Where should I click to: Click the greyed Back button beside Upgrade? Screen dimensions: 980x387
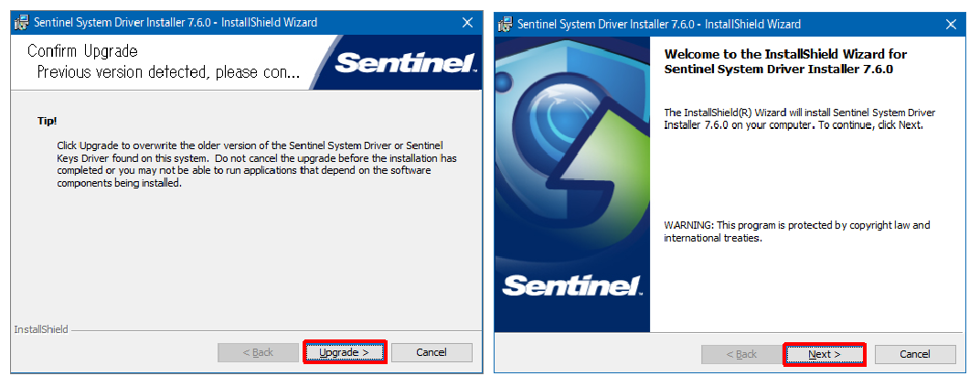coord(258,352)
